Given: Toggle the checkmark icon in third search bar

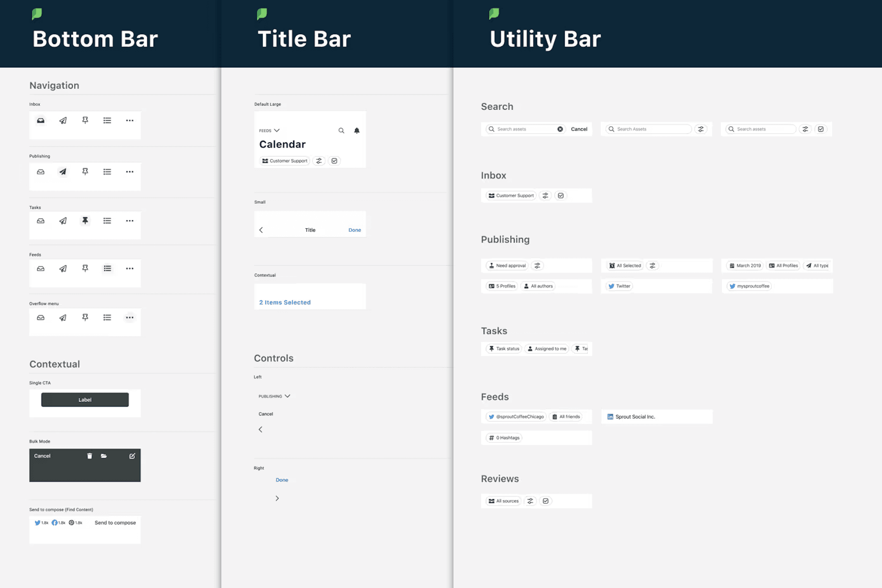Looking at the screenshot, I should click(821, 129).
